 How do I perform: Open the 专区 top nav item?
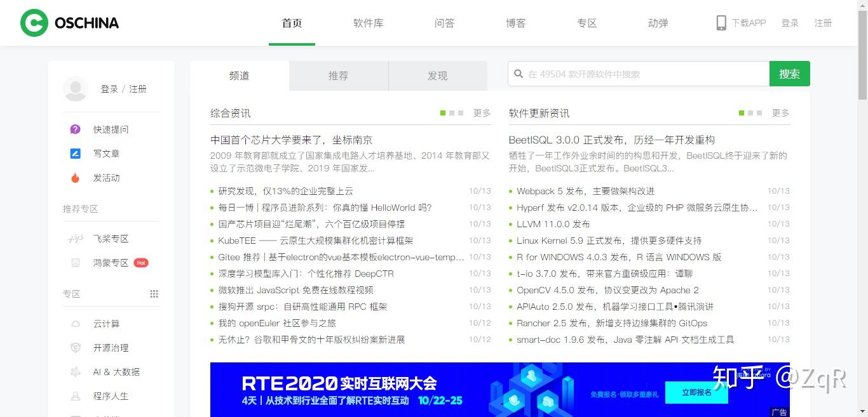pyautogui.click(x=587, y=23)
